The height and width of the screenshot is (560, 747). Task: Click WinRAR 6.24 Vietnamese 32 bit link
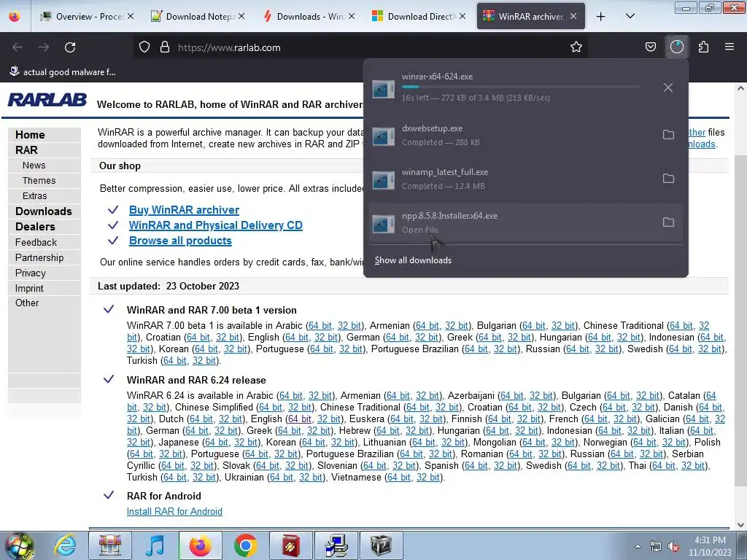428,477
